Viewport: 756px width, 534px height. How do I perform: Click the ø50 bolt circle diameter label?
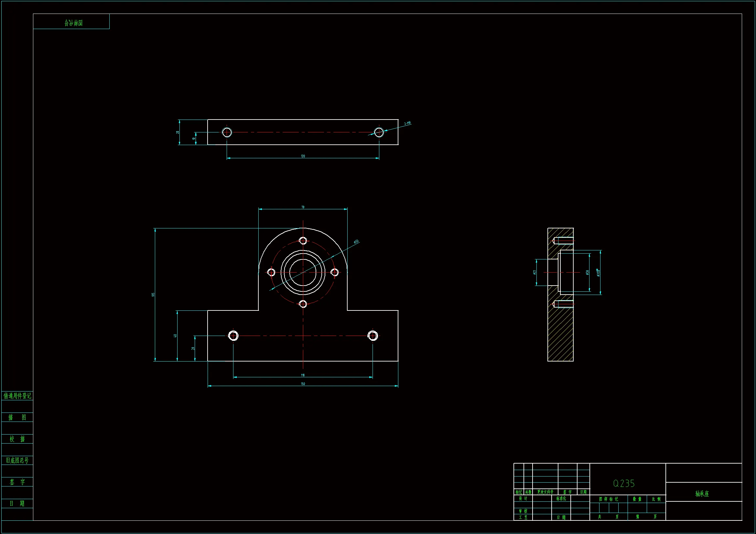[356, 242]
